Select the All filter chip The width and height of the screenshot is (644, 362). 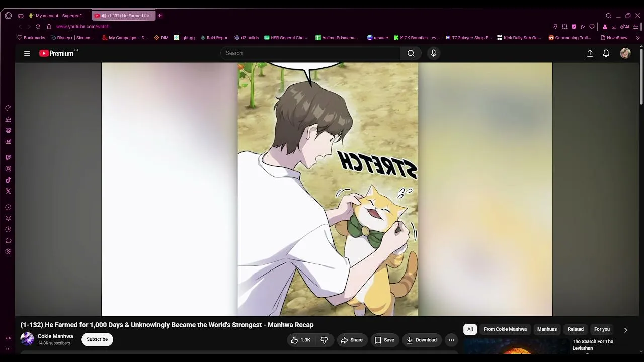[470, 329]
